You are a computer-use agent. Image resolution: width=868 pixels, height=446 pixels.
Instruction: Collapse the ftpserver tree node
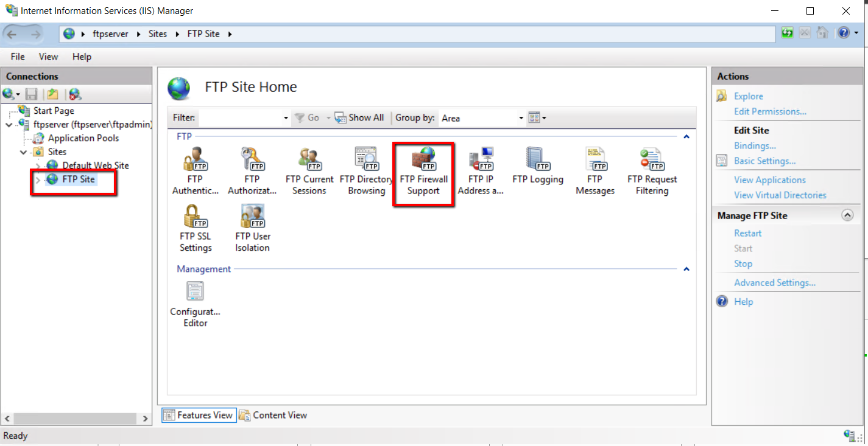tap(9, 125)
